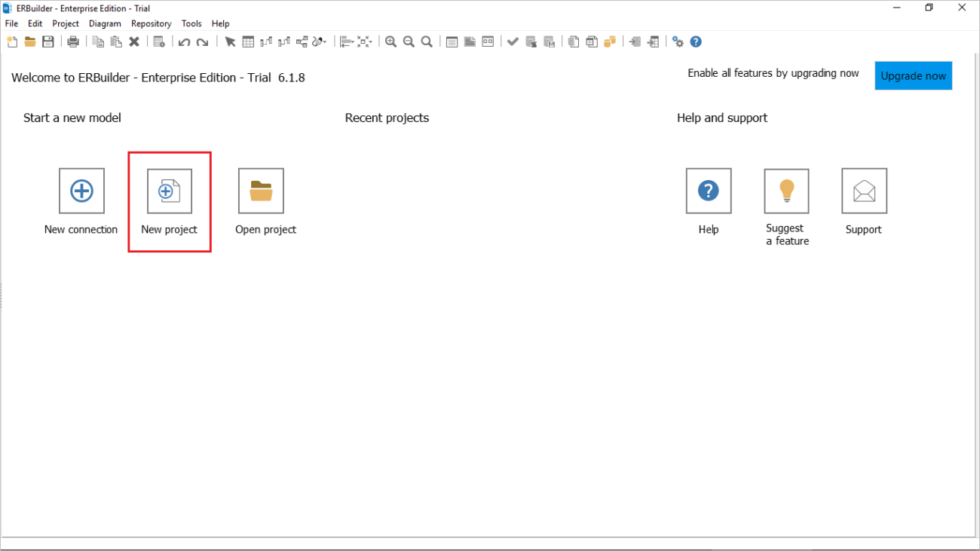Click the Undo arrow icon
Image resolution: width=980 pixels, height=551 pixels.
(x=183, y=41)
